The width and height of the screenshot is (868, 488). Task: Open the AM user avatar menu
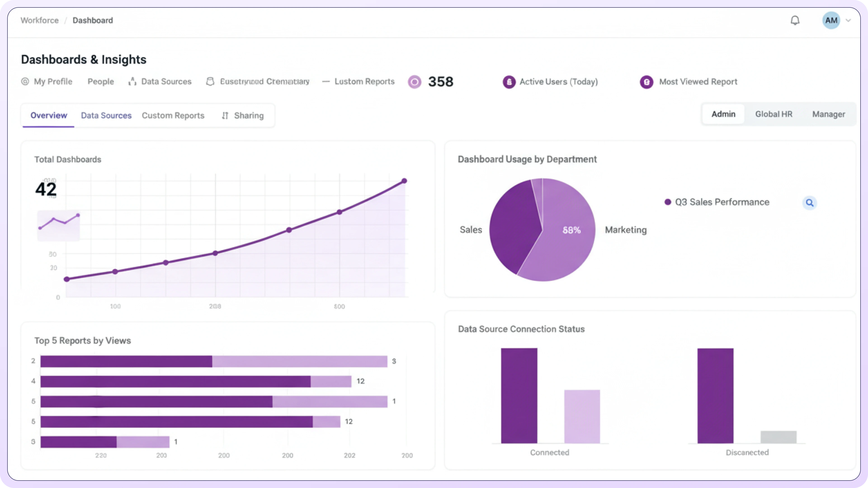[x=831, y=21]
